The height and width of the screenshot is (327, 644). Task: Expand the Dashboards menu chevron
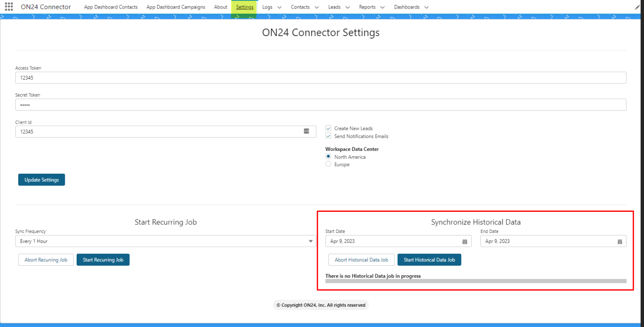[426, 7]
